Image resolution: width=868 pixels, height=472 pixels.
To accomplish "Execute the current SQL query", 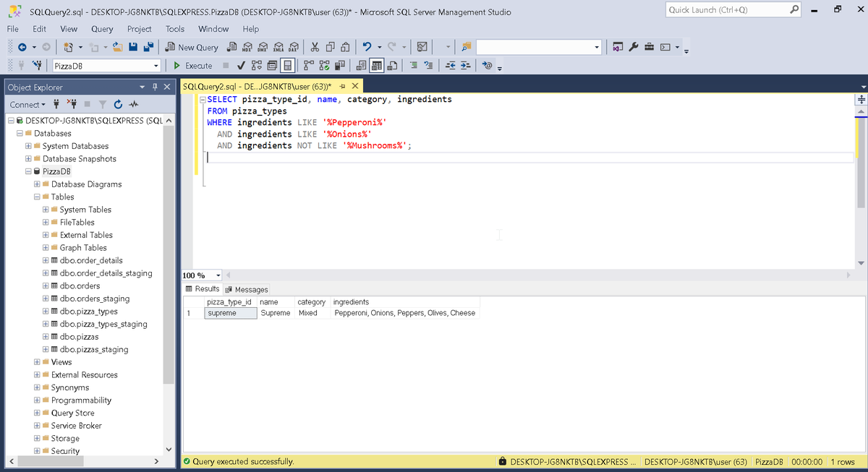I will [x=193, y=66].
